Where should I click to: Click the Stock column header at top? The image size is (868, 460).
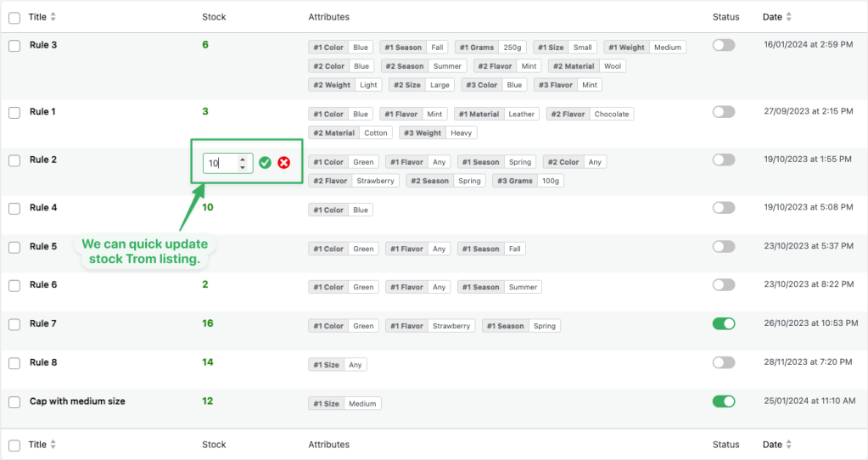[214, 17]
